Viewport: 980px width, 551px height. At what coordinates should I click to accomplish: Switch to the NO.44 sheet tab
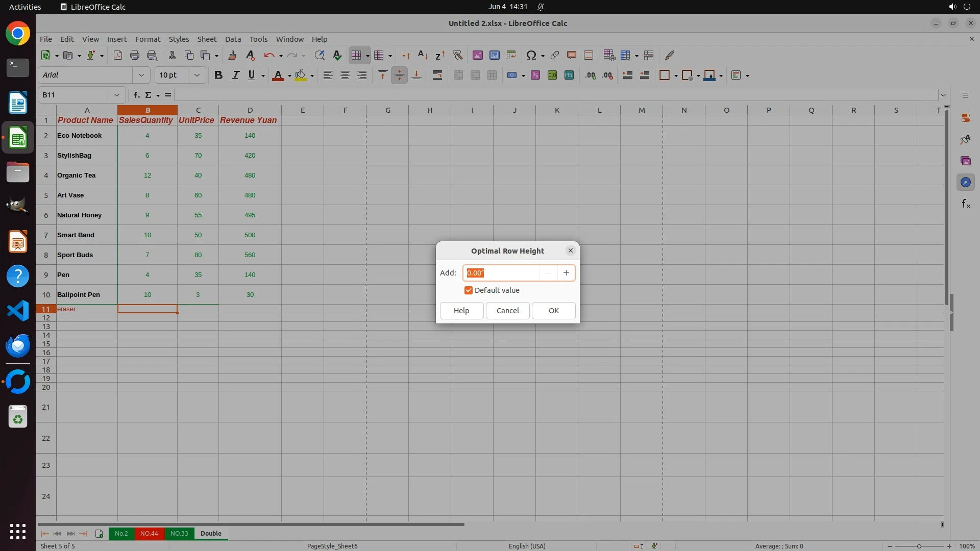tap(149, 533)
